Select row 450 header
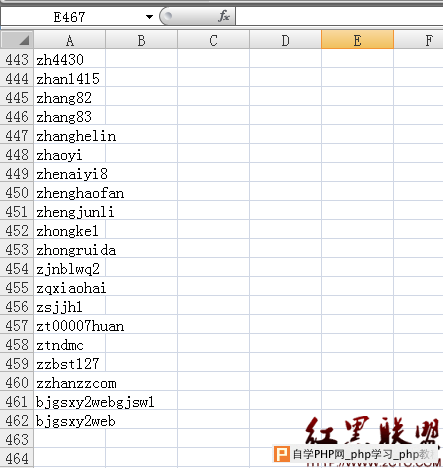The height and width of the screenshot is (468, 443). click(x=17, y=193)
